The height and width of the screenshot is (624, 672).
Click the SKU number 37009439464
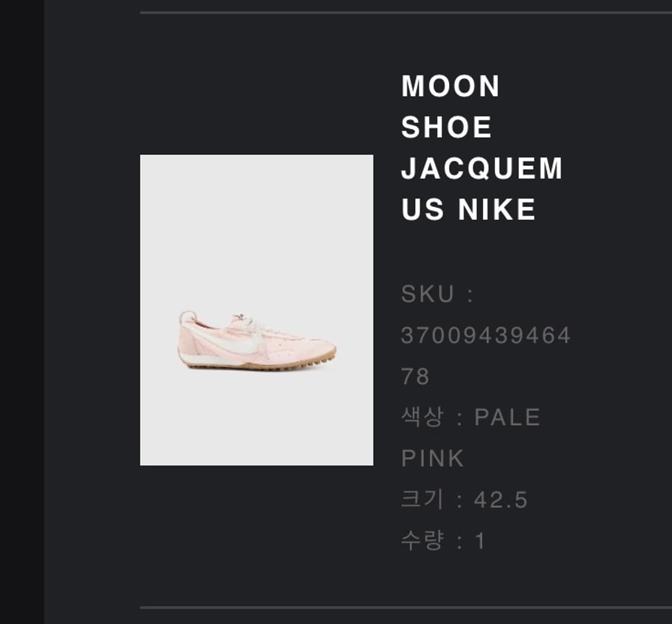486,335
